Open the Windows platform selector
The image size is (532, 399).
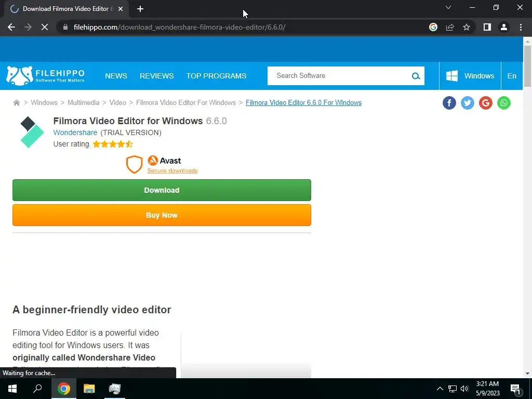point(470,76)
